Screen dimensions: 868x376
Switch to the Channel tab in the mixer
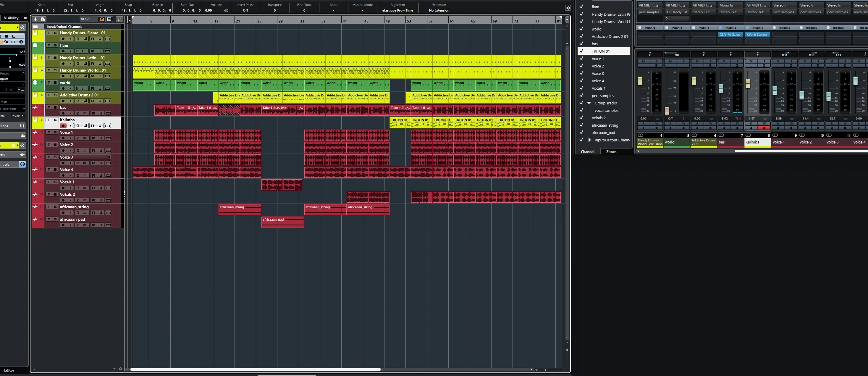[587, 151]
